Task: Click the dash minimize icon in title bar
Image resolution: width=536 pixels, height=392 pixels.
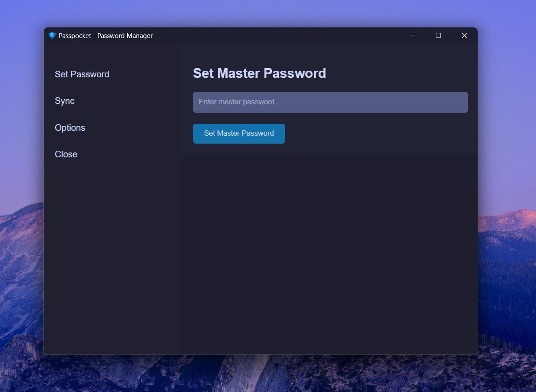Action: point(413,35)
